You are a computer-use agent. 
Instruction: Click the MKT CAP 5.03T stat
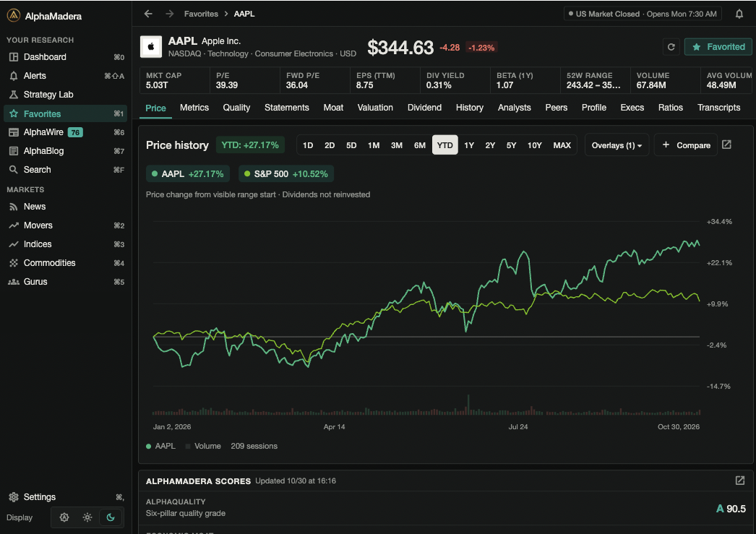175,80
